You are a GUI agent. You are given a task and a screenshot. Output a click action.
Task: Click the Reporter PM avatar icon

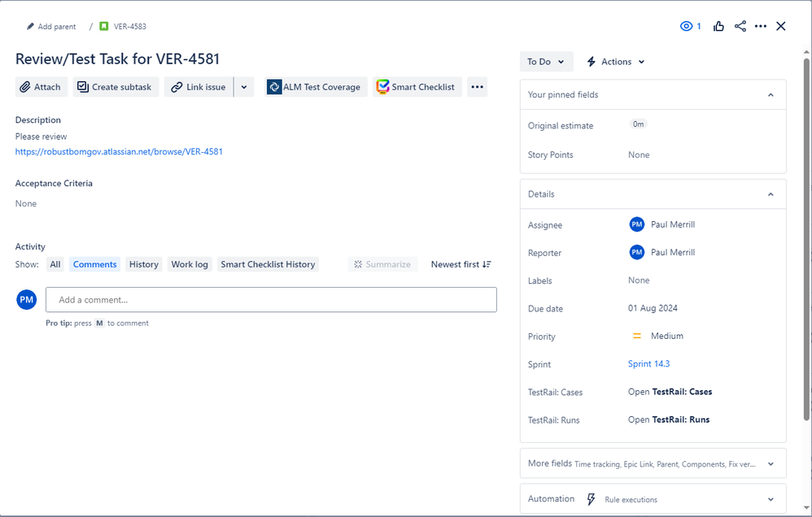[x=637, y=253]
